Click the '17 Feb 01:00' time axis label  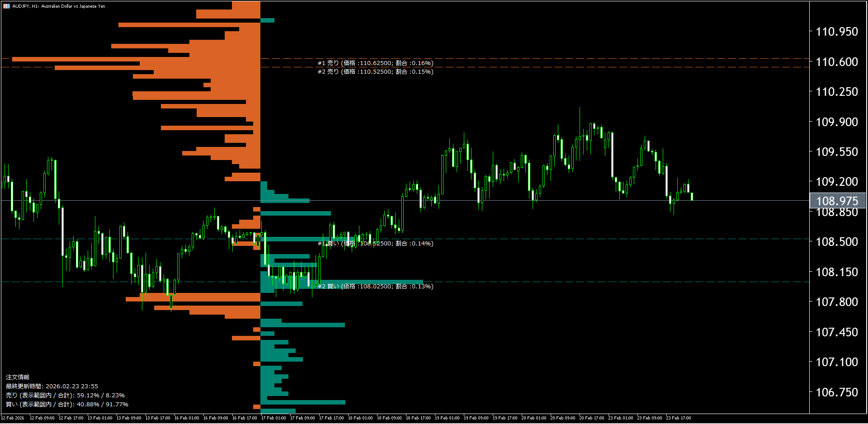[x=274, y=418]
